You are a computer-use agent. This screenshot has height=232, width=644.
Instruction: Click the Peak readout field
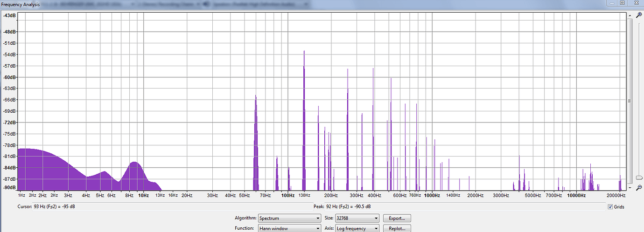click(x=457, y=206)
